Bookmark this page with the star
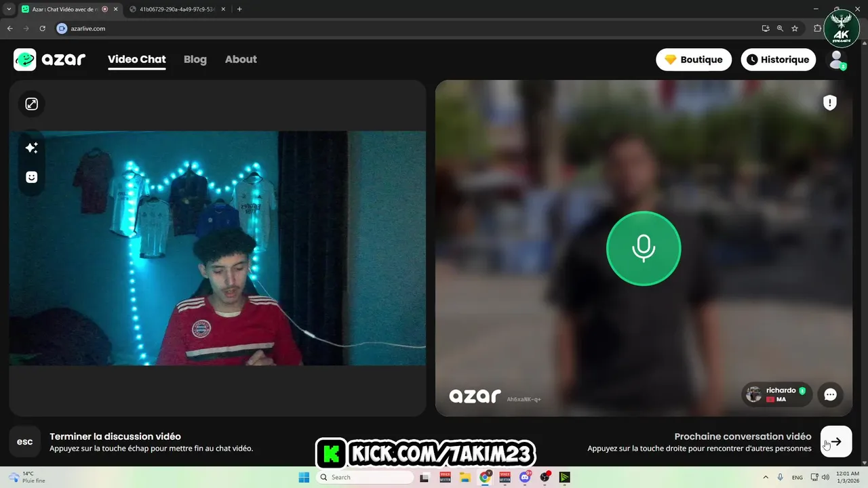Viewport: 868px width, 488px height. point(795,28)
